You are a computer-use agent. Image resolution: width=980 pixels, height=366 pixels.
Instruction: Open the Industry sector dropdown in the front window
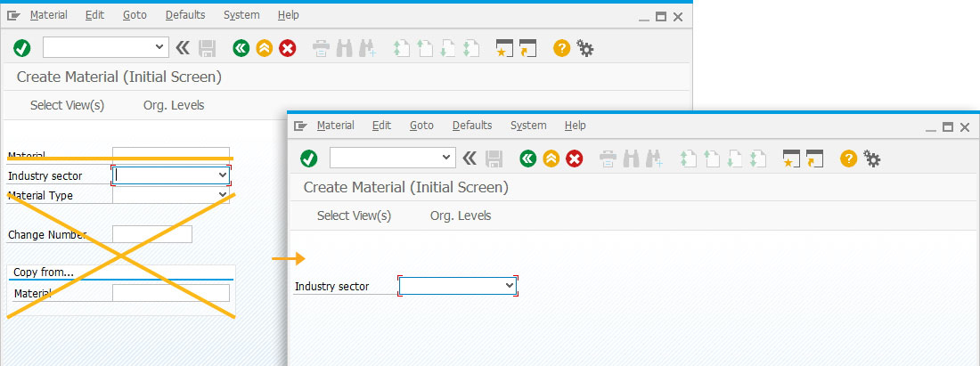coord(510,286)
